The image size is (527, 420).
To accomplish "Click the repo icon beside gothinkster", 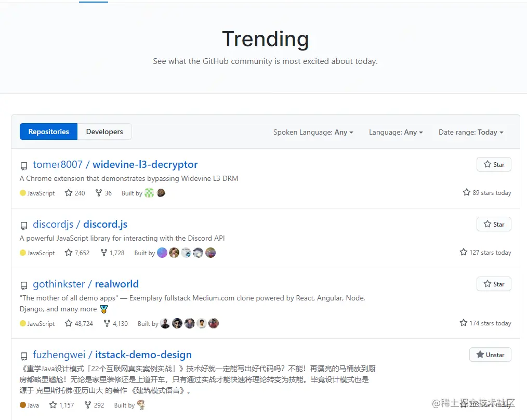I will [24, 285].
